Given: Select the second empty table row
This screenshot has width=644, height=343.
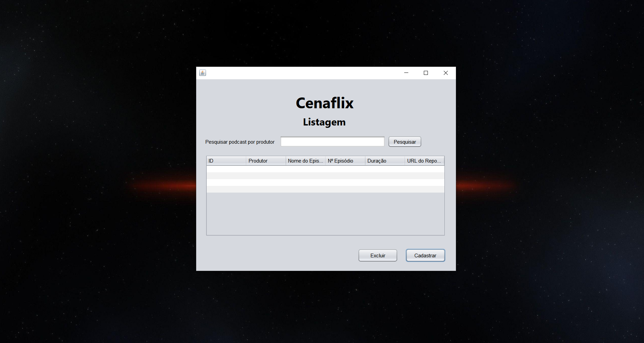Looking at the screenshot, I should pos(325,176).
